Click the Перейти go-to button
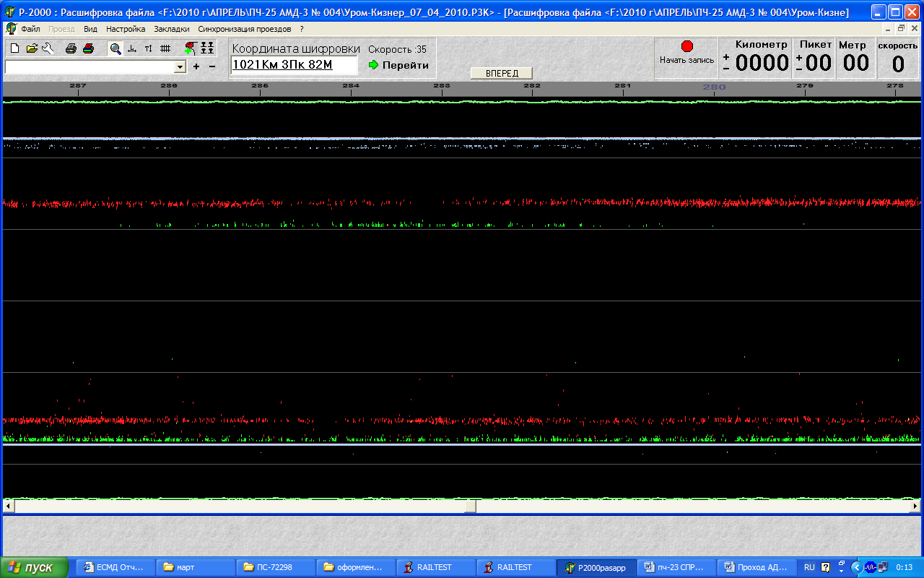Screen dimensions: 924x578 [x=398, y=65]
